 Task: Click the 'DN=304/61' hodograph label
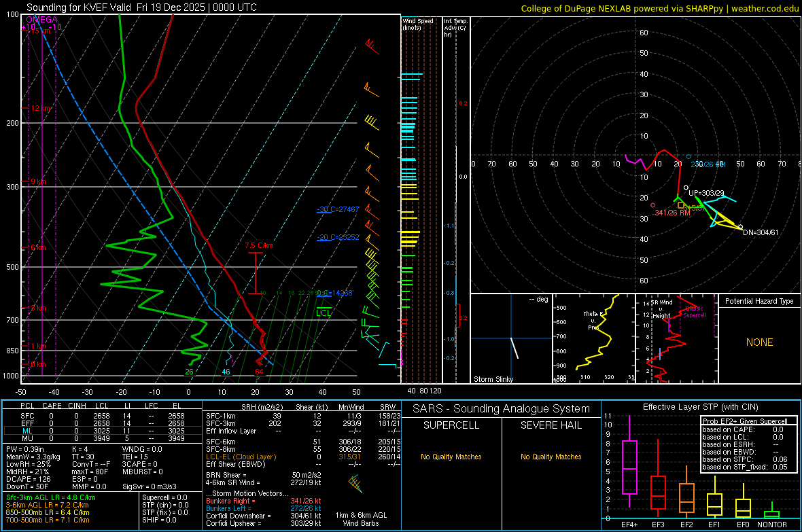coord(761,233)
